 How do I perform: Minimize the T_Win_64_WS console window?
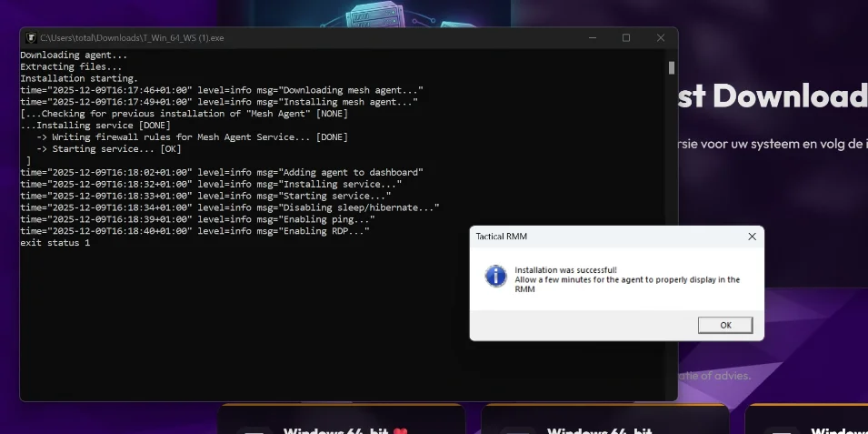coord(593,37)
